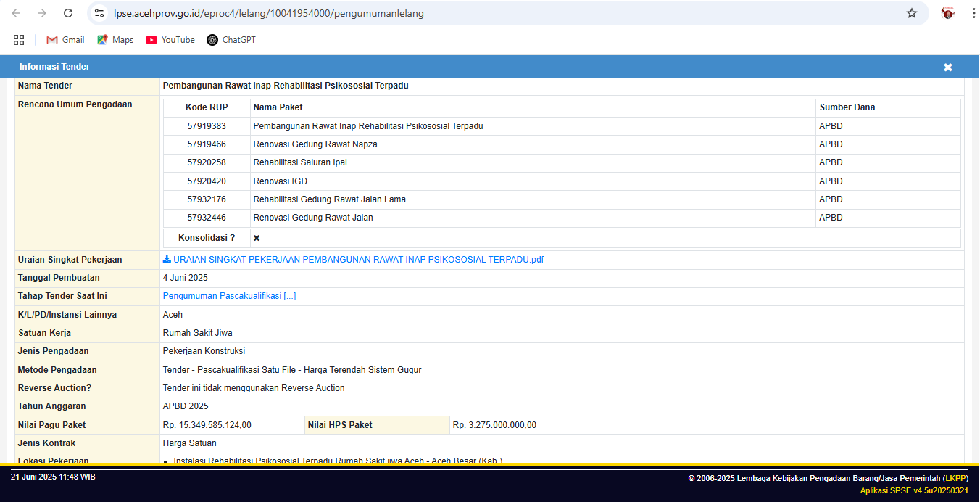Open the Chrome apps grid icon
Image resolution: width=980 pixels, height=502 pixels.
click(x=19, y=40)
